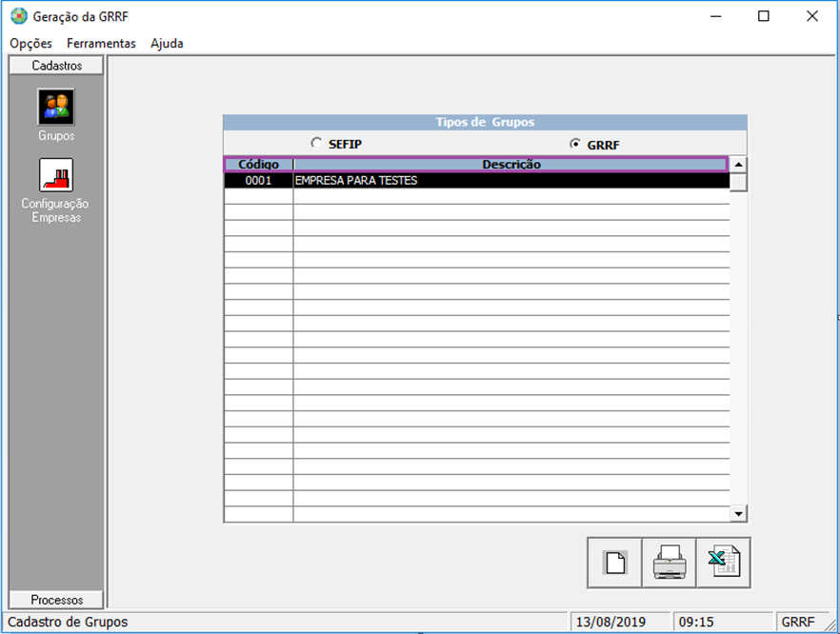Click scrollbar up arrow of groups list
Image resolution: width=840 pixels, height=634 pixels.
738,165
